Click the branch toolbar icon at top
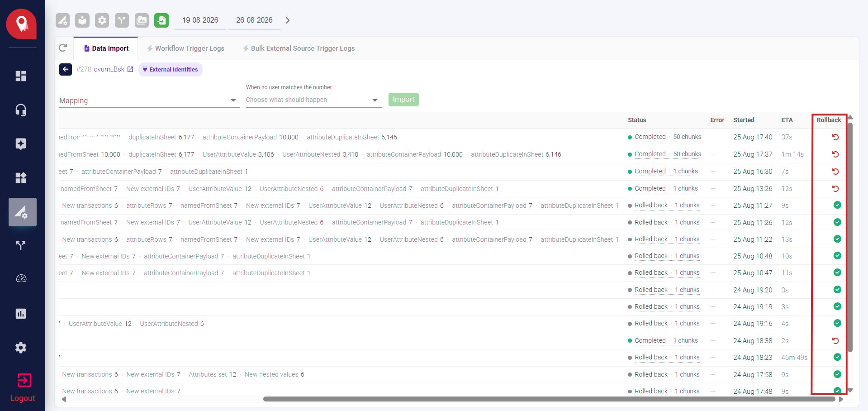Screen dimensions: 868x411 122,20
